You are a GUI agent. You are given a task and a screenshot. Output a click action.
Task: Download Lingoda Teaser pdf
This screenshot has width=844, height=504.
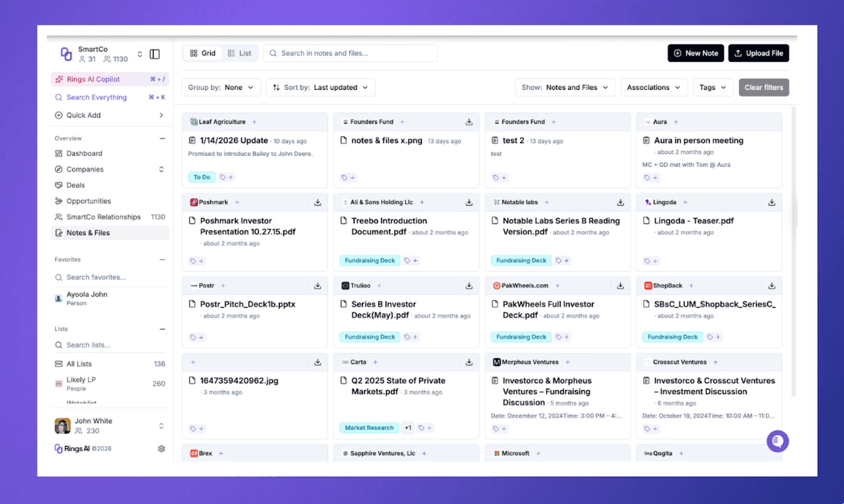[772, 202]
